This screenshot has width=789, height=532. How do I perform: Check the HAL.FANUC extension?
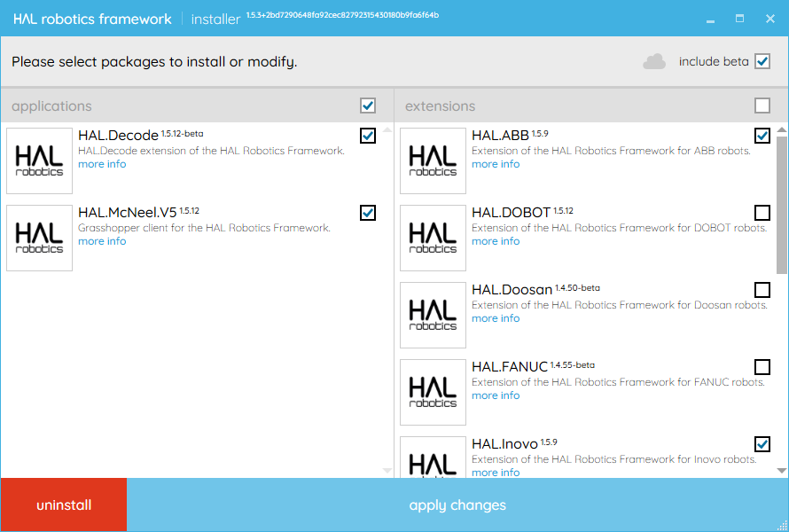pos(762,366)
